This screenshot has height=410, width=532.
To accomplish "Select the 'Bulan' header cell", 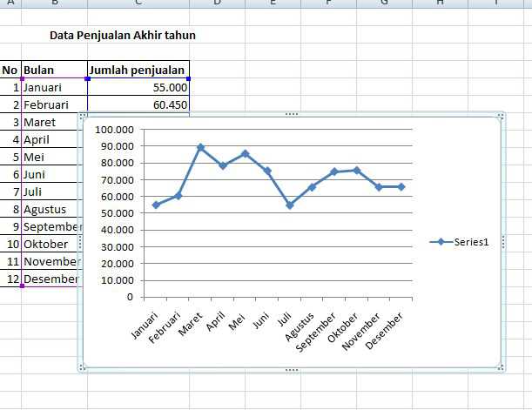I will (53, 70).
